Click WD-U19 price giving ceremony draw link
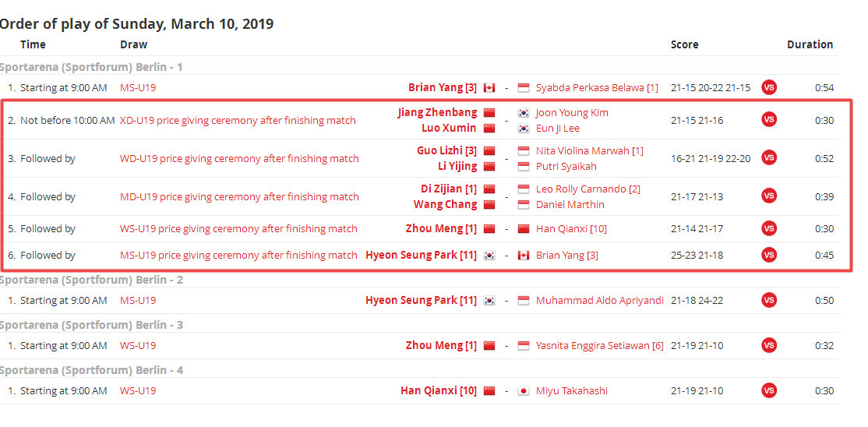This screenshot has height=427, width=868. pyautogui.click(x=239, y=158)
